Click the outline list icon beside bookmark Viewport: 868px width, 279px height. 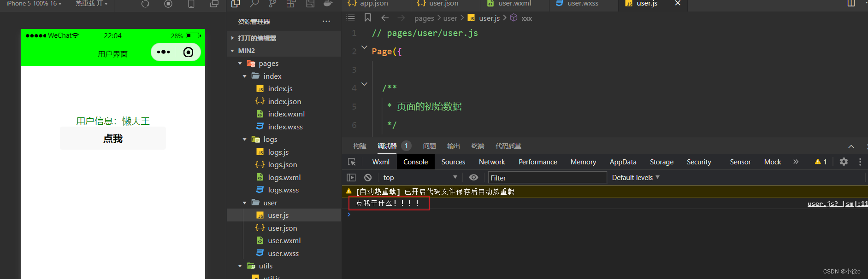(x=351, y=17)
